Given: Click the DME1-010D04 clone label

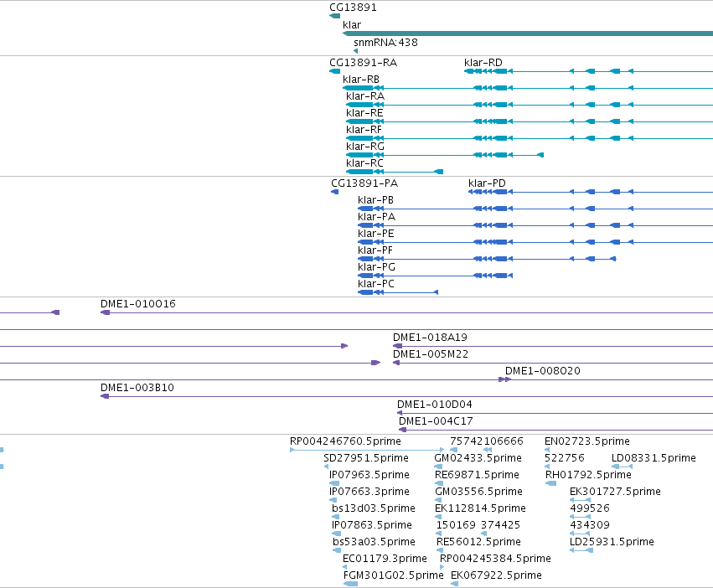Looking at the screenshot, I should [x=435, y=405].
